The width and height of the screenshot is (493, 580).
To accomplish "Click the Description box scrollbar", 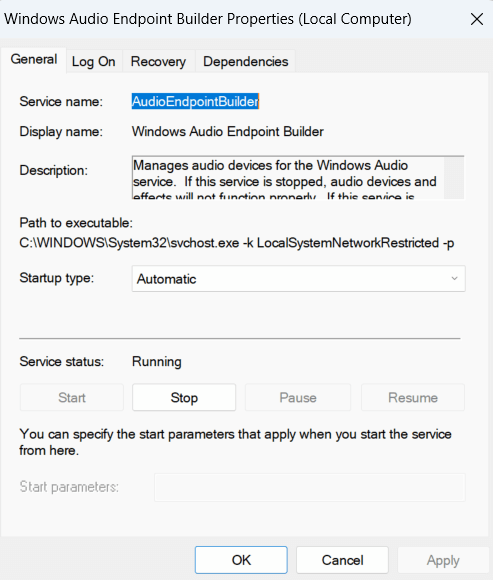I will coord(454,178).
